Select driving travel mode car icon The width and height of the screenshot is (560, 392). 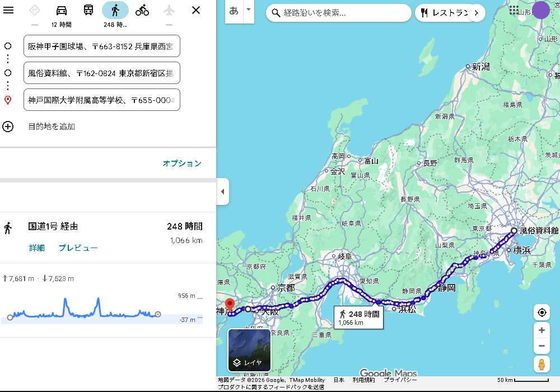(x=62, y=10)
